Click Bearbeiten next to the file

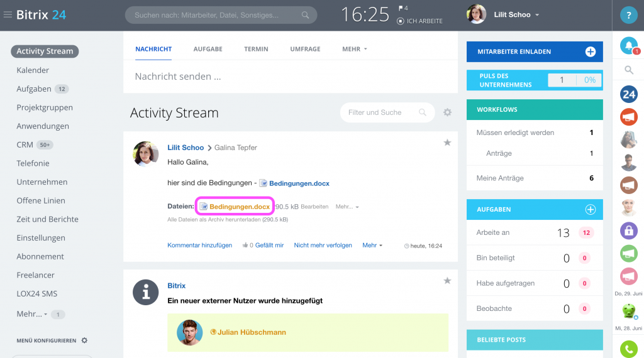tap(314, 207)
